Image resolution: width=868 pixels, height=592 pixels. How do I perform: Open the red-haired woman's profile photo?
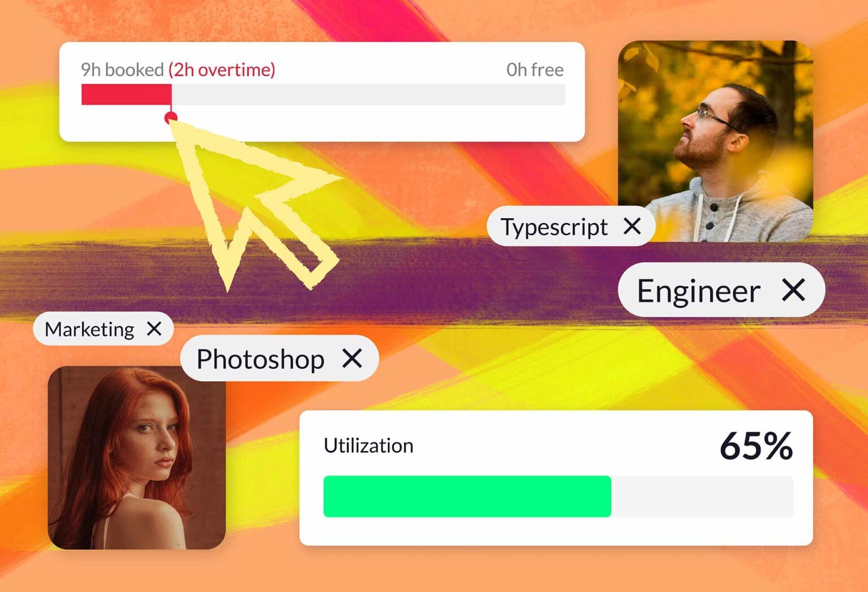[x=137, y=458]
